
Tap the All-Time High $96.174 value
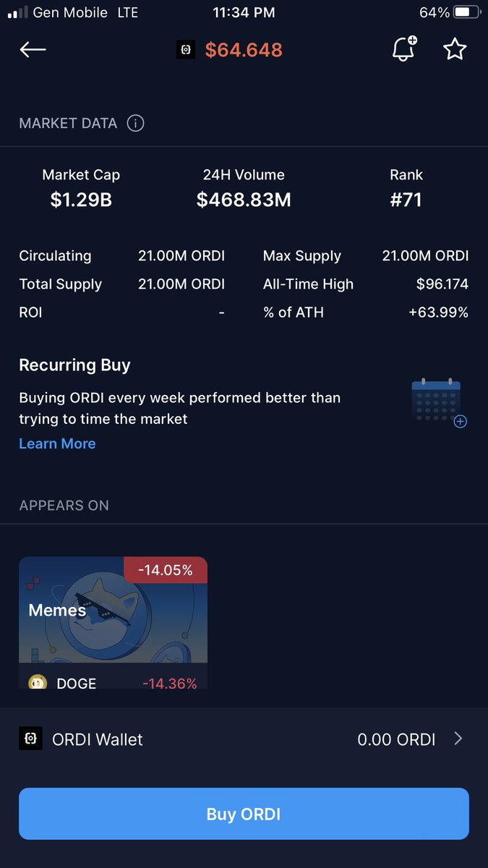pos(442,284)
